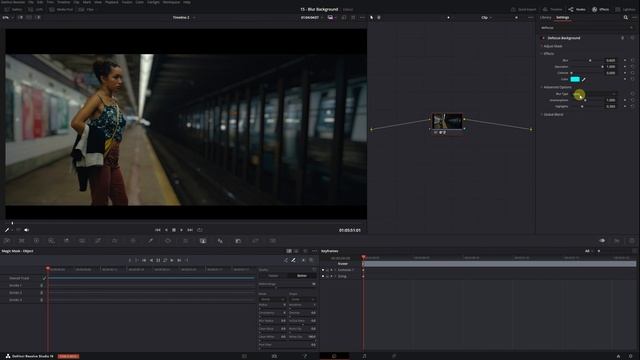Open the Timeline 2 selector dropdown

[x=184, y=18]
